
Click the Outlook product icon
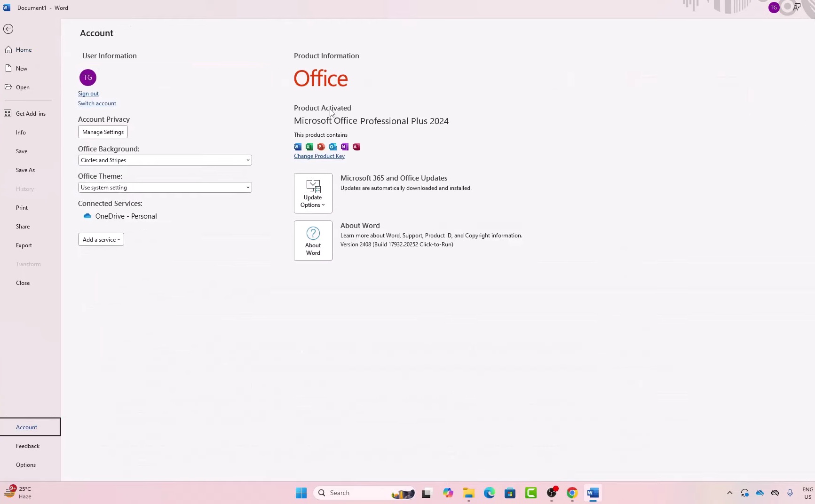pyautogui.click(x=333, y=147)
